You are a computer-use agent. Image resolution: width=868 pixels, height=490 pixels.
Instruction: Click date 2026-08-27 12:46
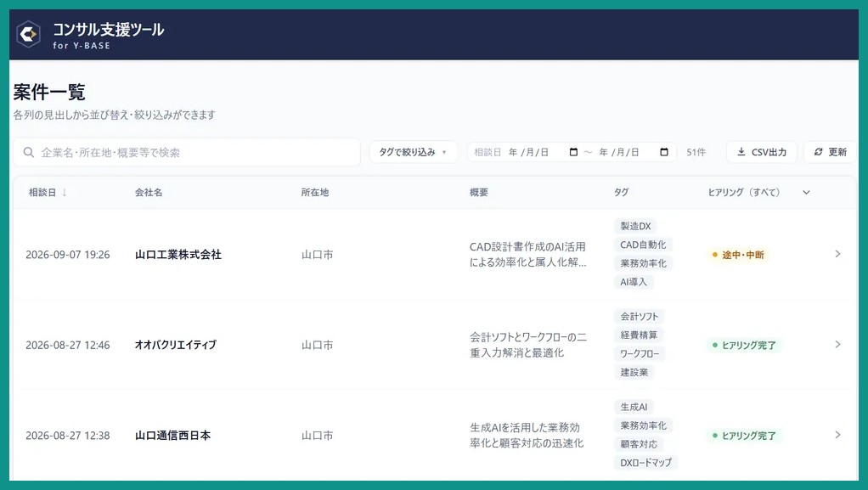point(68,345)
